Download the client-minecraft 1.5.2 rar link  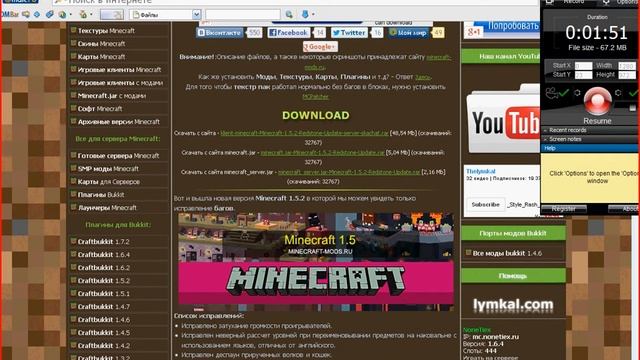[x=304, y=133]
